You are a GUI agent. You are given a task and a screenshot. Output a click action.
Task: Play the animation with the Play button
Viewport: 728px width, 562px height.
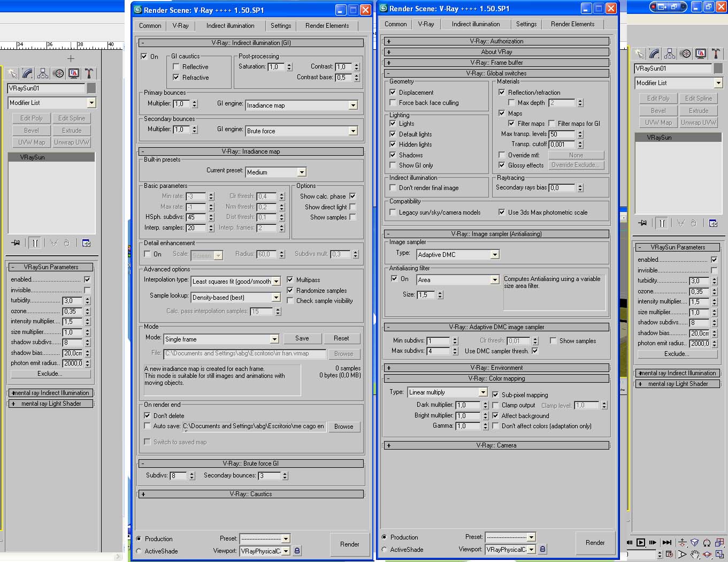[640, 542]
